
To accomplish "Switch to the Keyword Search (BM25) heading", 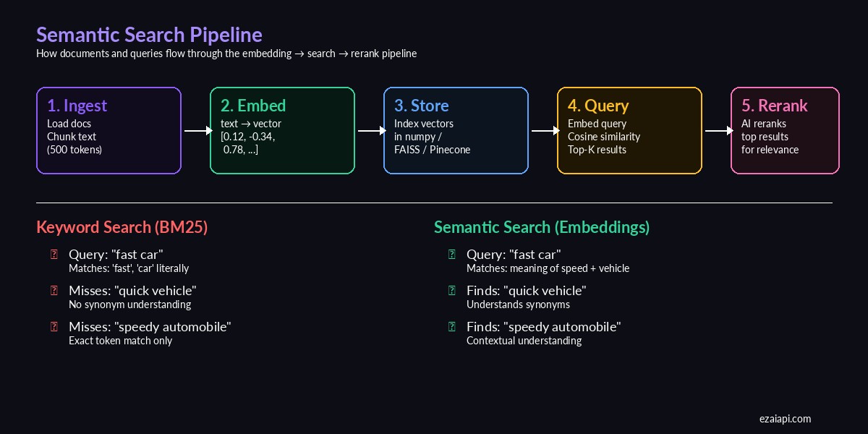I will (x=122, y=227).
